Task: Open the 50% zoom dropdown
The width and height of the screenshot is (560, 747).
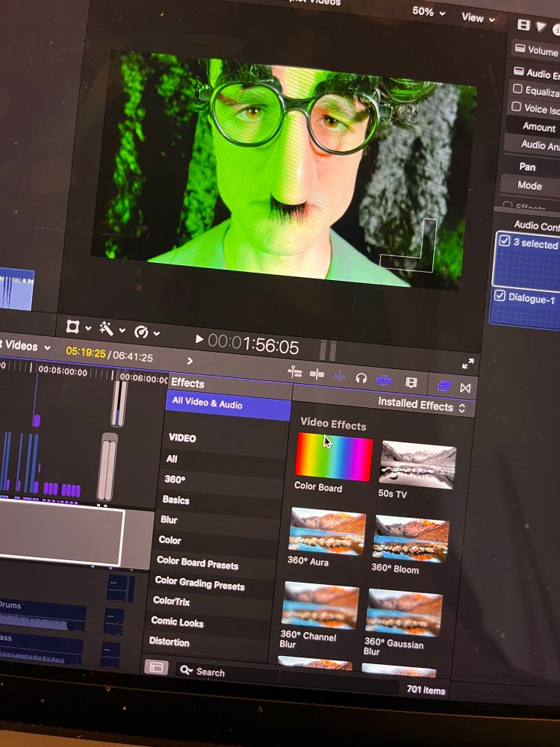Action: (428, 11)
